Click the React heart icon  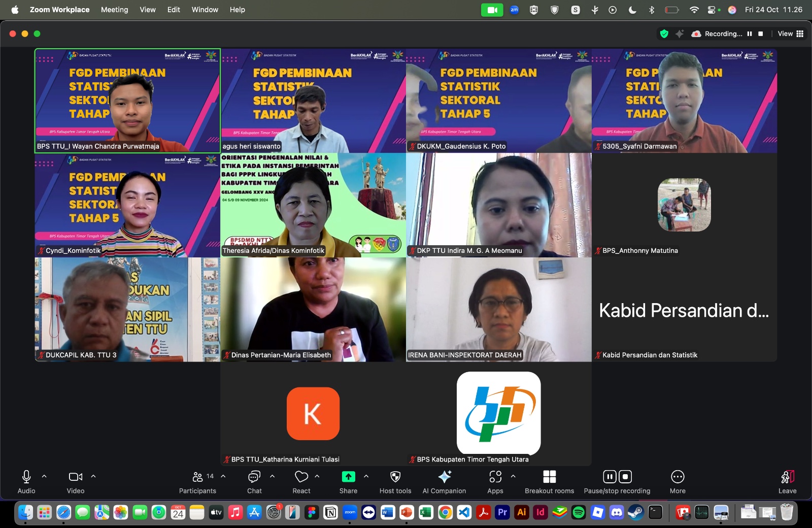coord(301,482)
